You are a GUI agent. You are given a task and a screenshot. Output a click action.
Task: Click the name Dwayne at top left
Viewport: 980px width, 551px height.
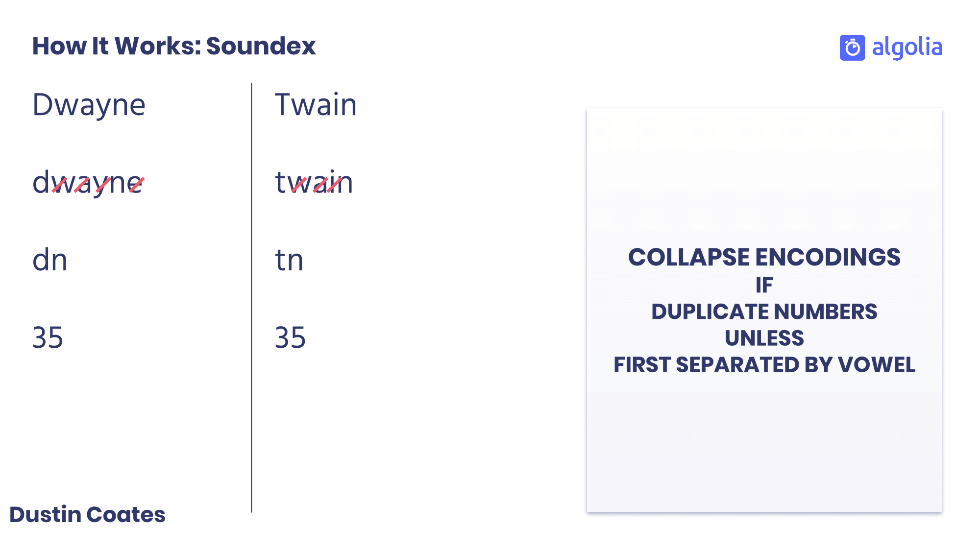(89, 105)
